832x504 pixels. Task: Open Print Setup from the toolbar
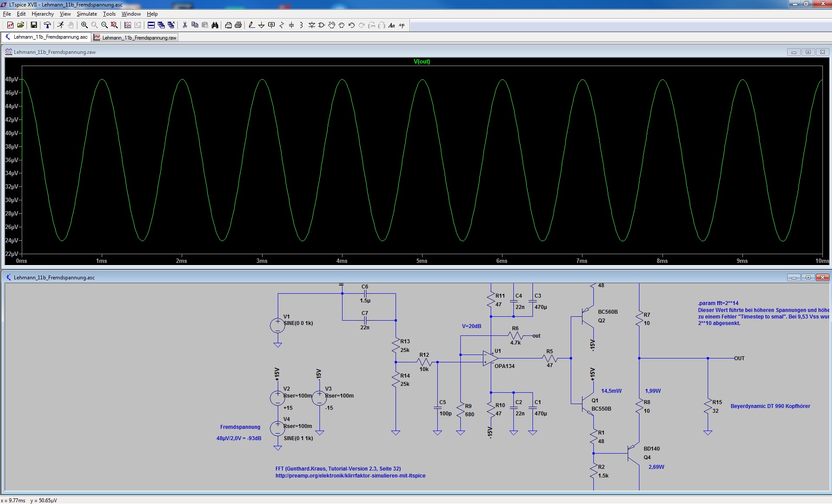tap(228, 25)
